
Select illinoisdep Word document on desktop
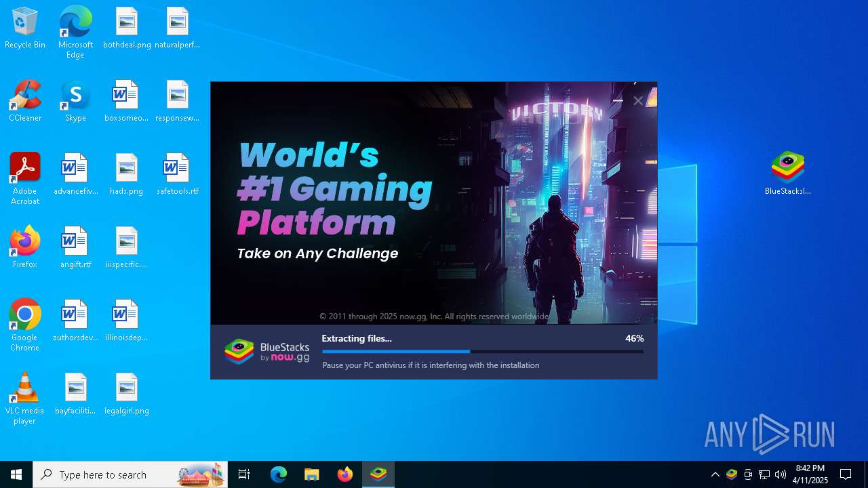(x=126, y=321)
